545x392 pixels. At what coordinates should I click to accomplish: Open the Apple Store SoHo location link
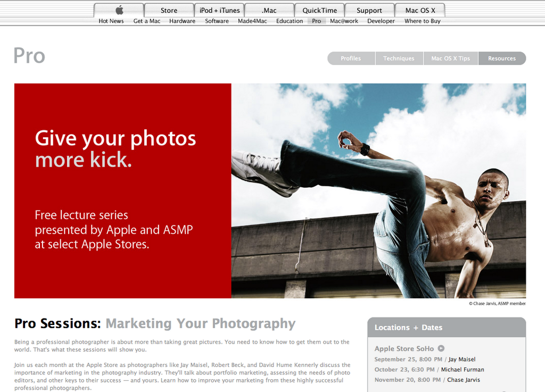pos(404,348)
